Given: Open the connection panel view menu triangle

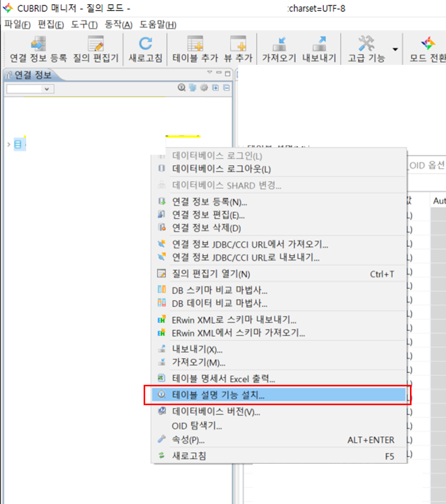Looking at the screenshot, I should pos(209,72).
